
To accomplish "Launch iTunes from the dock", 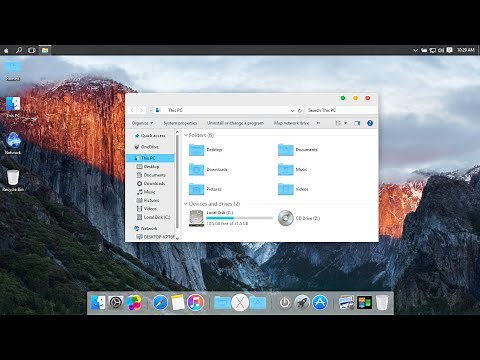I will tap(195, 303).
